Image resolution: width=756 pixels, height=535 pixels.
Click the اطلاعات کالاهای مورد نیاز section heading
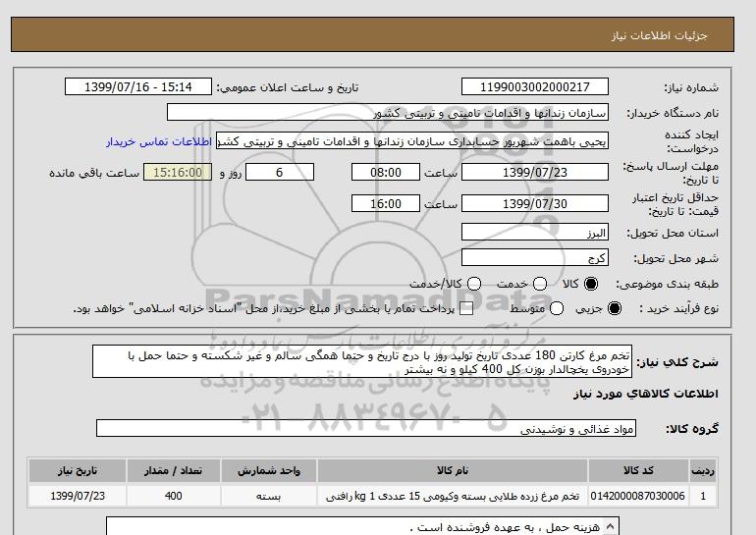coord(646,394)
